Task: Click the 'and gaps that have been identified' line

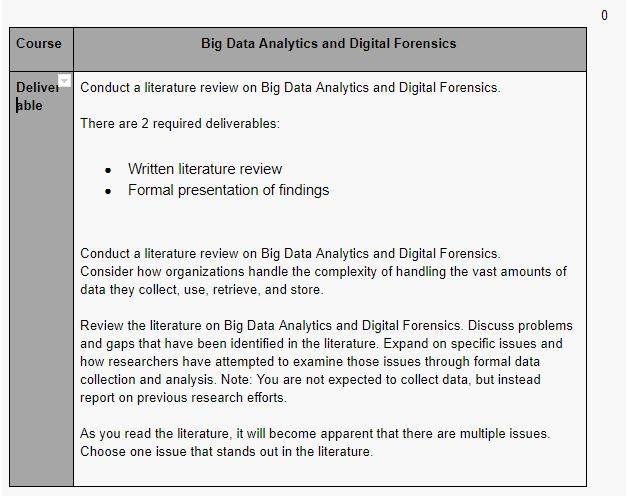Action: (321, 344)
